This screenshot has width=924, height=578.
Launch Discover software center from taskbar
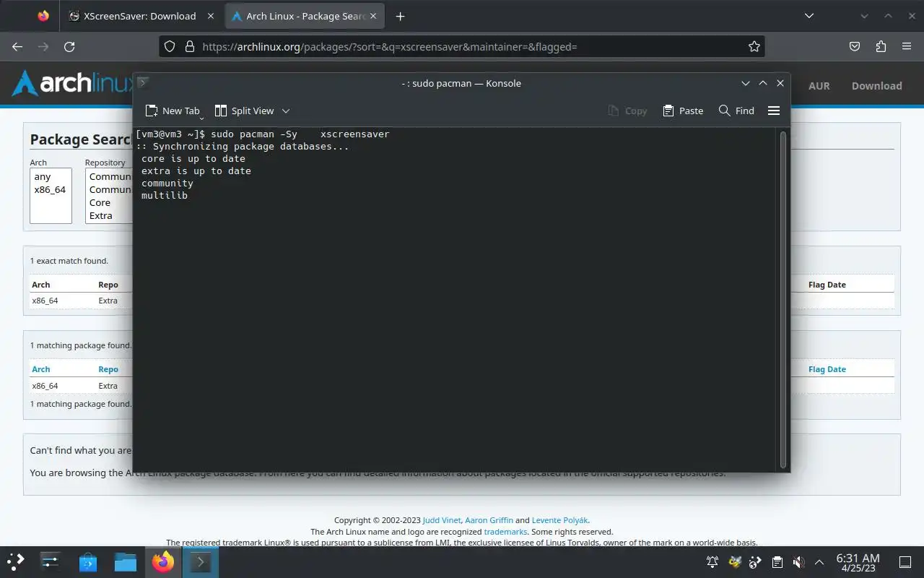[88, 561]
